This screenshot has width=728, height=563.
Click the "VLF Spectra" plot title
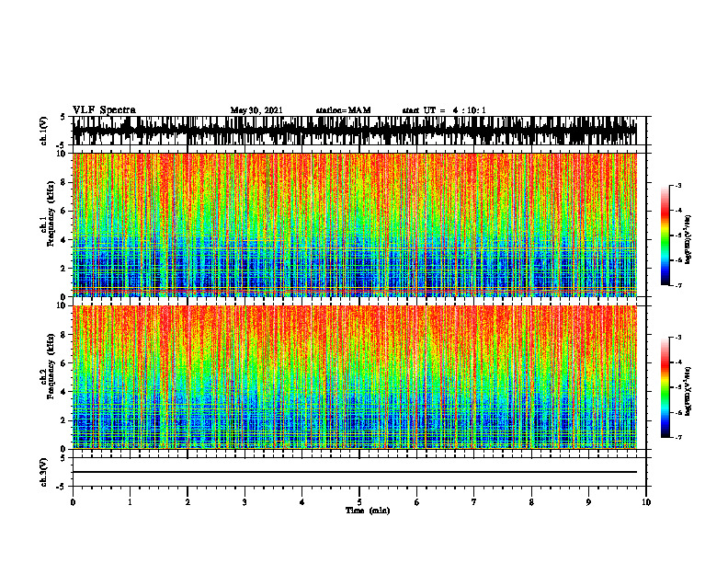105,110
